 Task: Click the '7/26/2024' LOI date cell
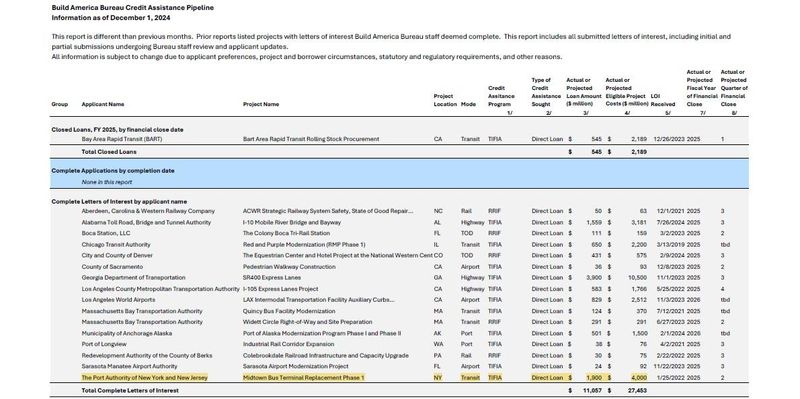click(671, 222)
